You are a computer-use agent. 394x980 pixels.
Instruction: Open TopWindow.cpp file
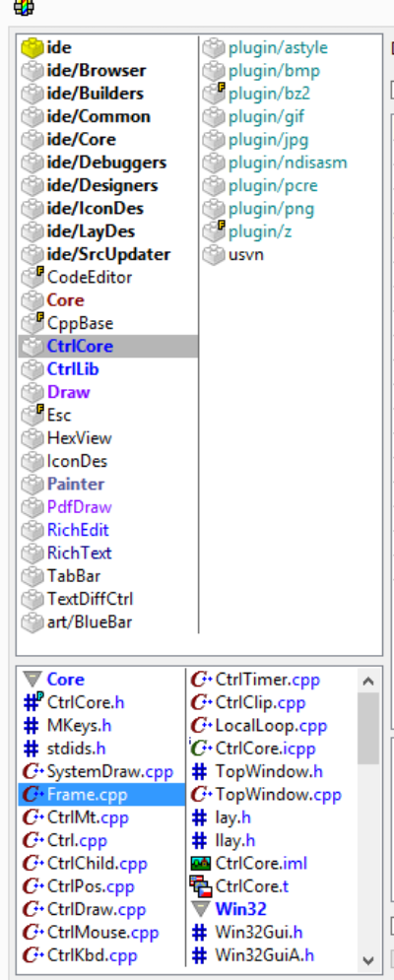[x=279, y=795]
